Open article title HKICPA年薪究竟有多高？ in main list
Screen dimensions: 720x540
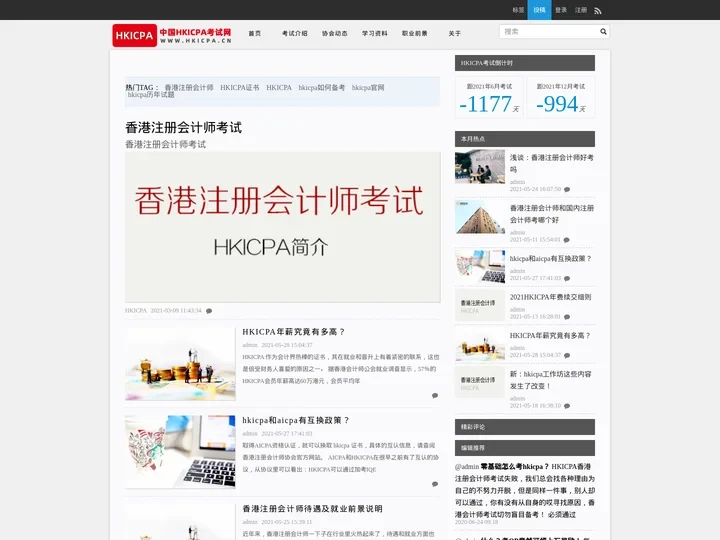point(293,332)
